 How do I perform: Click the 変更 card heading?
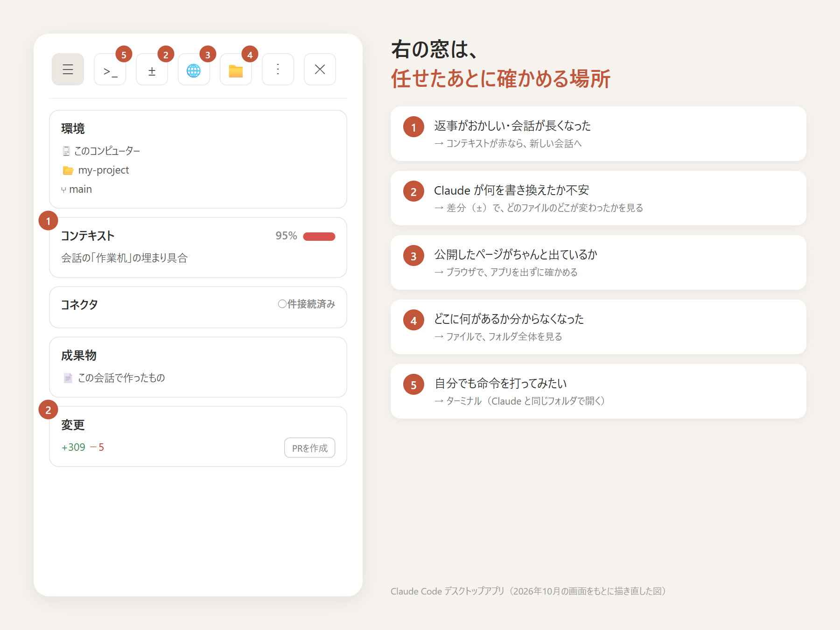73,425
